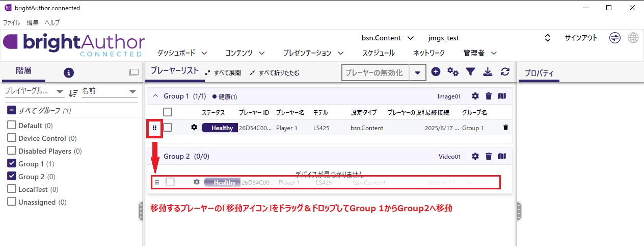Click the right panel splitter handle
Viewport: 644px width, 246px height.
coord(519,211)
